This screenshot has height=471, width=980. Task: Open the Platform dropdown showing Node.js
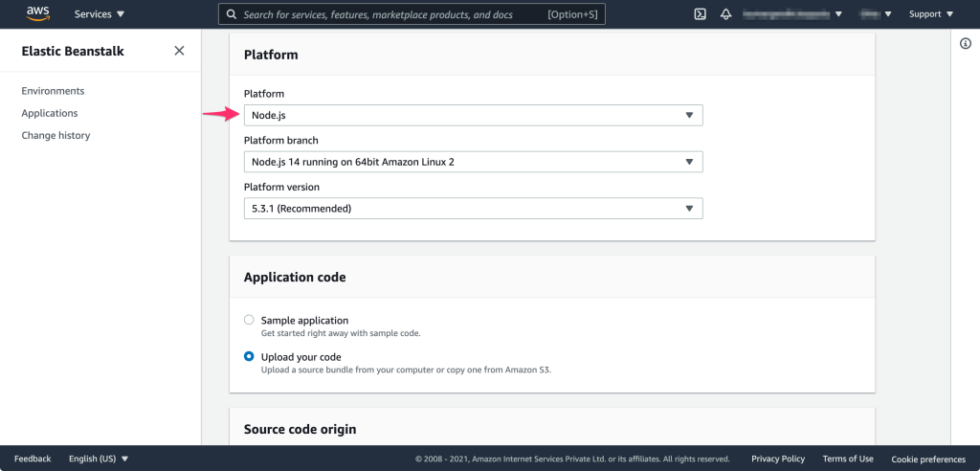pos(473,115)
